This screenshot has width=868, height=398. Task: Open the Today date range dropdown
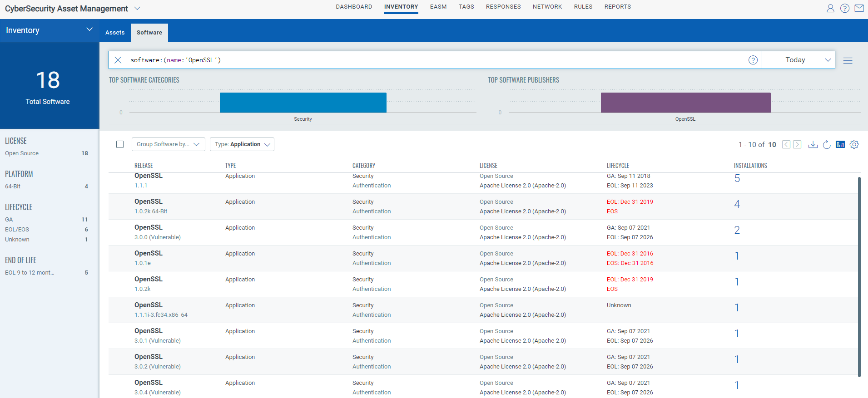[x=799, y=60]
